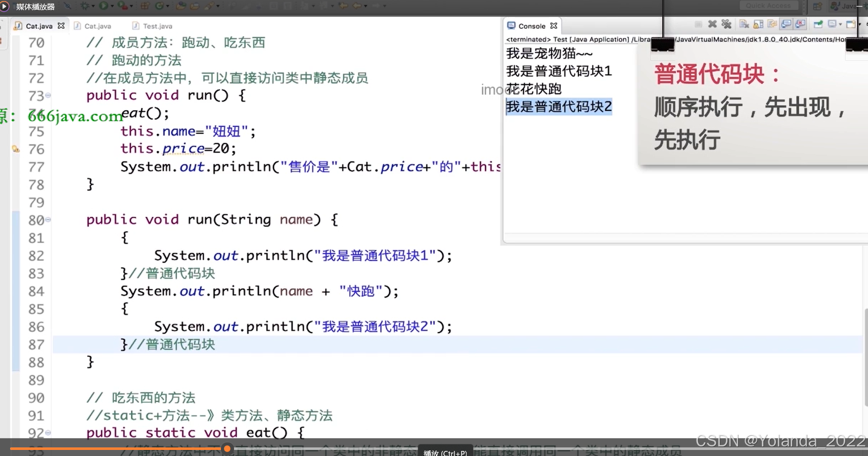Viewport: 868px width, 456px height.
Task: Click the Open Task folder toolbar icon
Action: click(195, 6)
